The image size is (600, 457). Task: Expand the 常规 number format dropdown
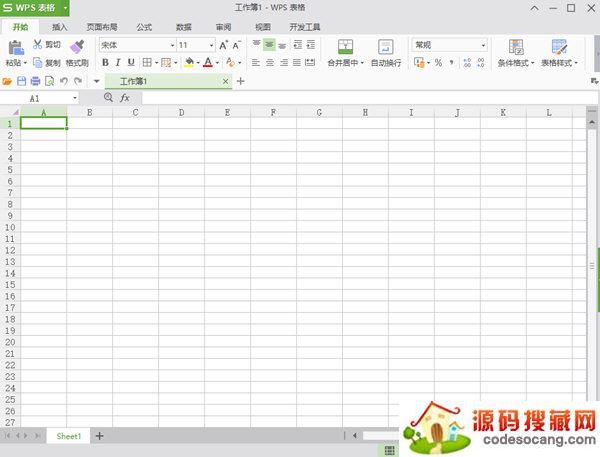483,45
